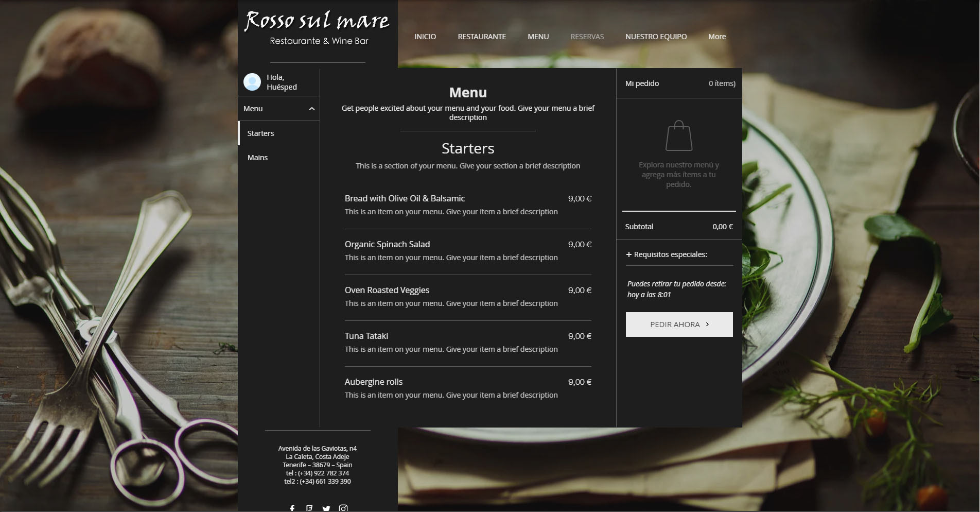Open the Facebook social icon

click(x=292, y=508)
